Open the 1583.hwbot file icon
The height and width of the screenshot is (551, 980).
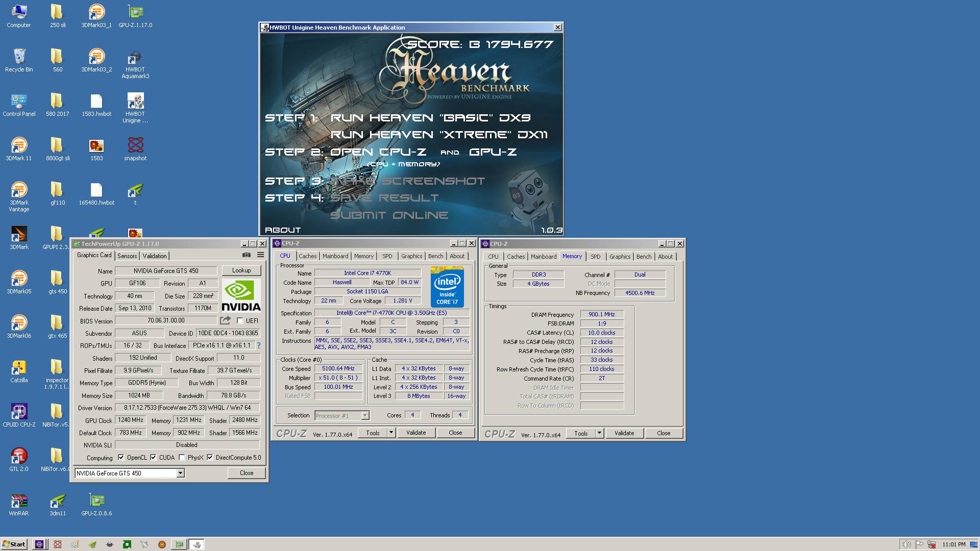point(96,105)
